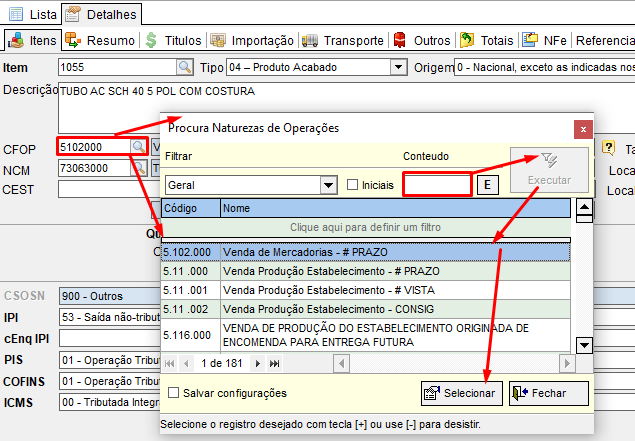Go to next record in pager
This screenshot has width=635, height=441.
(259, 362)
